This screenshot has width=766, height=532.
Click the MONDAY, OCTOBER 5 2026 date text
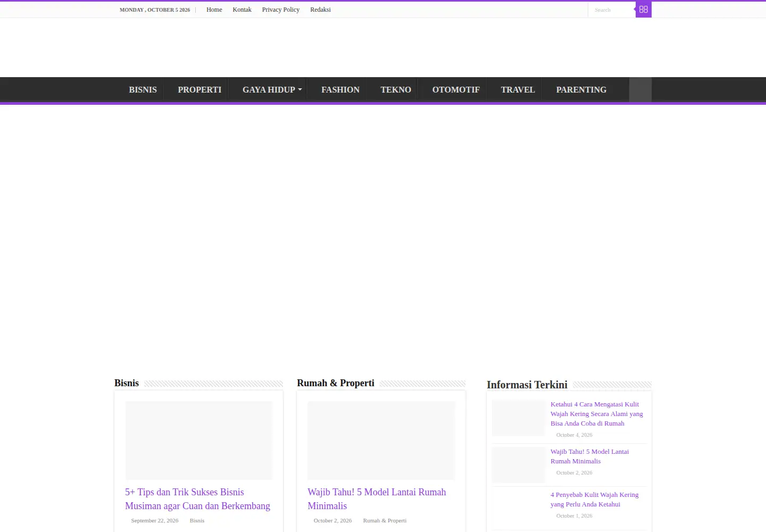click(155, 10)
